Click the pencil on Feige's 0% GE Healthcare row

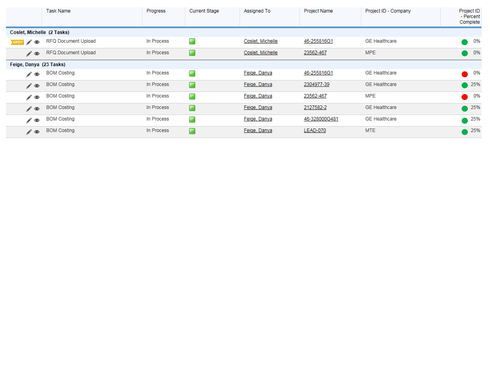(29, 74)
